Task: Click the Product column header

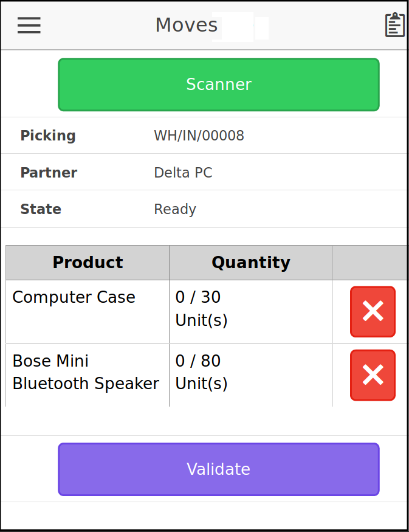Action: click(x=88, y=263)
